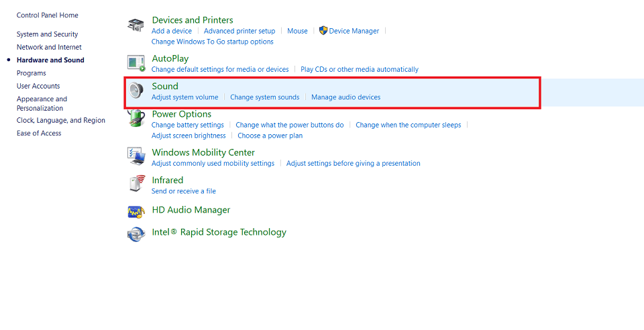Click Change default settings for media or devices
644x330 pixels.
(x=220, y=69)
